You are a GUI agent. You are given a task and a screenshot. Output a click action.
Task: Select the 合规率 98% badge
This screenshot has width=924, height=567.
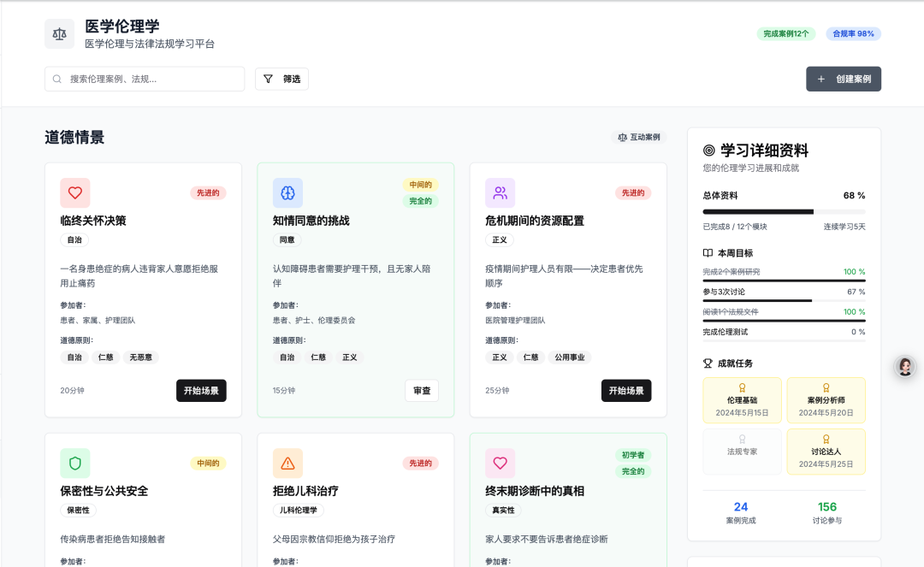pyautogui.click(x=853, y=34)
